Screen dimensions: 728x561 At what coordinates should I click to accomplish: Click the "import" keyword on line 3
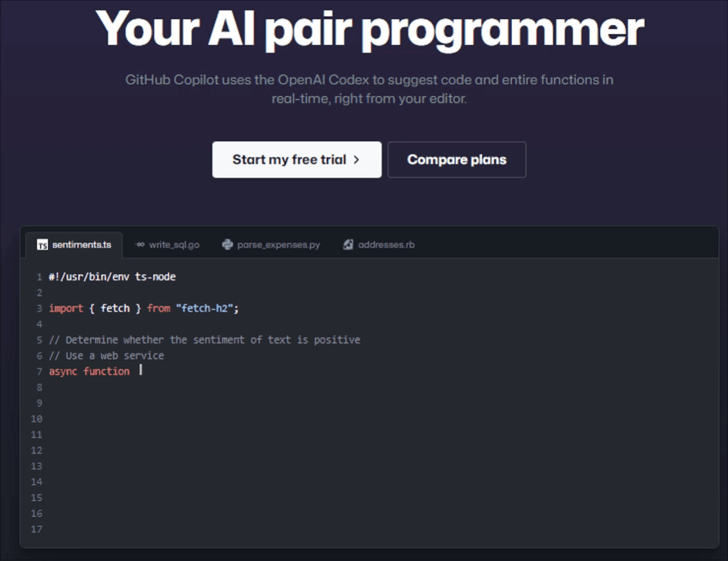click(x=66, y=308)
